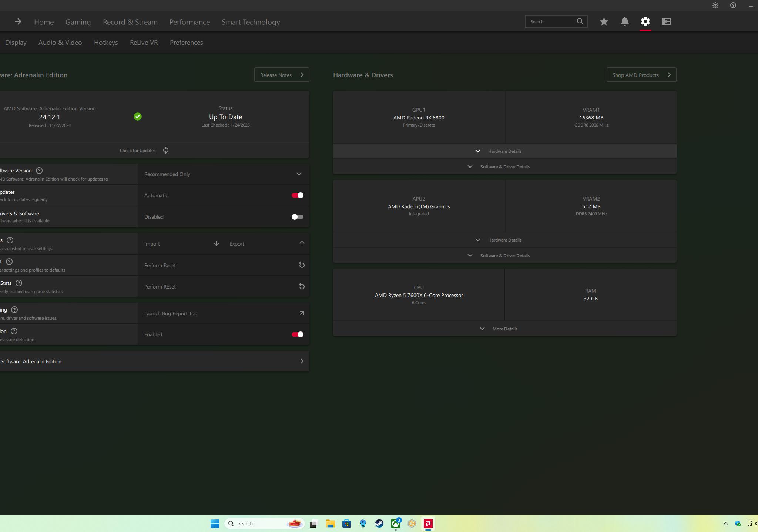Select the Display settings sub-tab
This screenshot has width=758, height=532.
coord(16,43)
